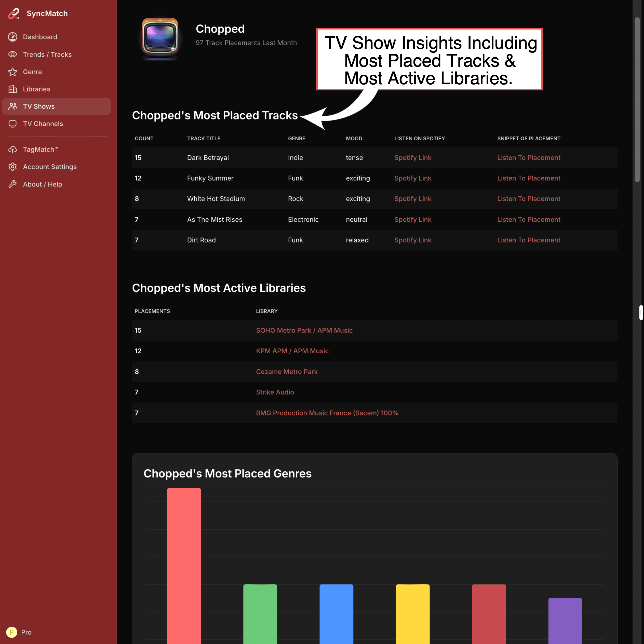Click the Pro account avatar icon
The image size is (644, 644).
pyautogui.click(x=12, y=632)
